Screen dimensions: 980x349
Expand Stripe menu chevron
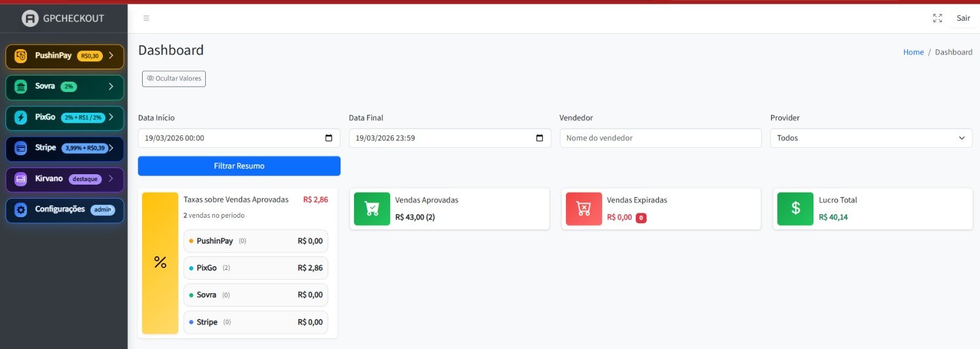point(111,148)
